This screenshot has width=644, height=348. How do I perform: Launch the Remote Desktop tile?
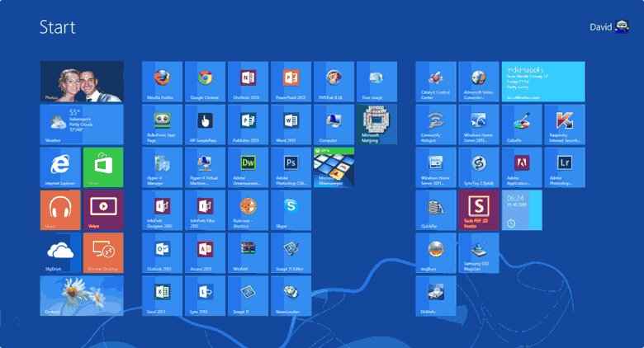(x=103, y=253)
